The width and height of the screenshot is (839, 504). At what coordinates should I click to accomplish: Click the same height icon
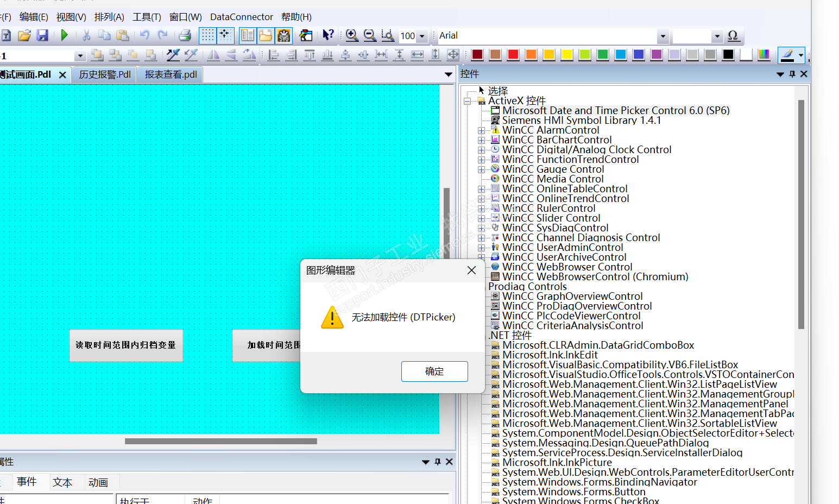(x=435, y=55)
